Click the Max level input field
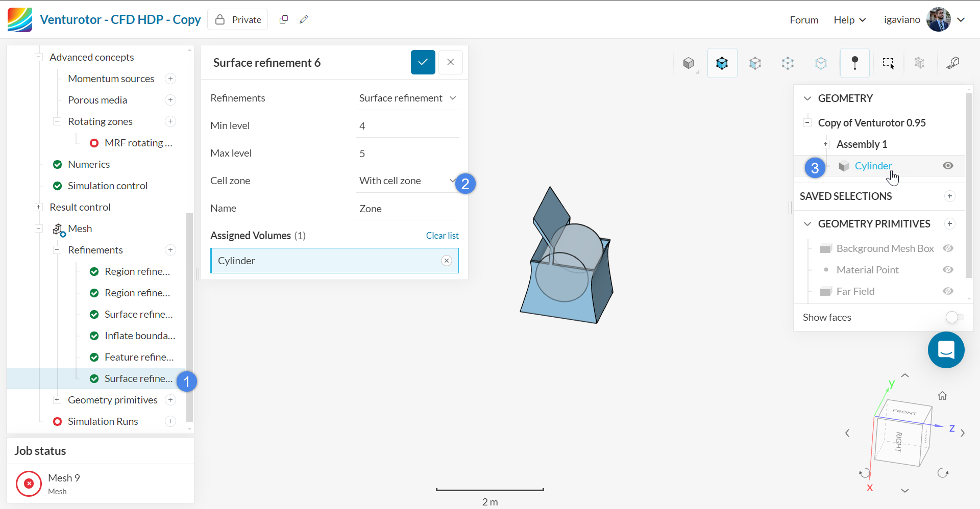The height and width of the screenshot is (509, 980). (407, 154)
